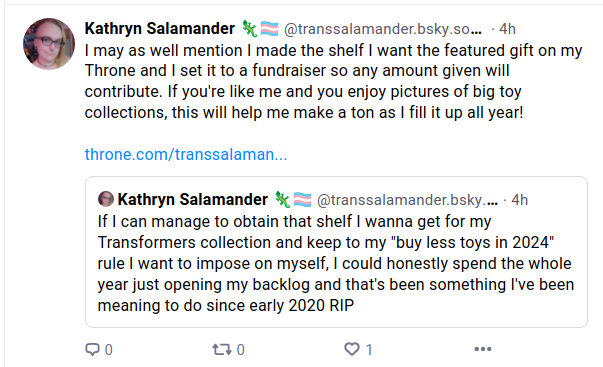Click the repost count showing 0
This screenshot has height=367, width=603.
point(241,349)
